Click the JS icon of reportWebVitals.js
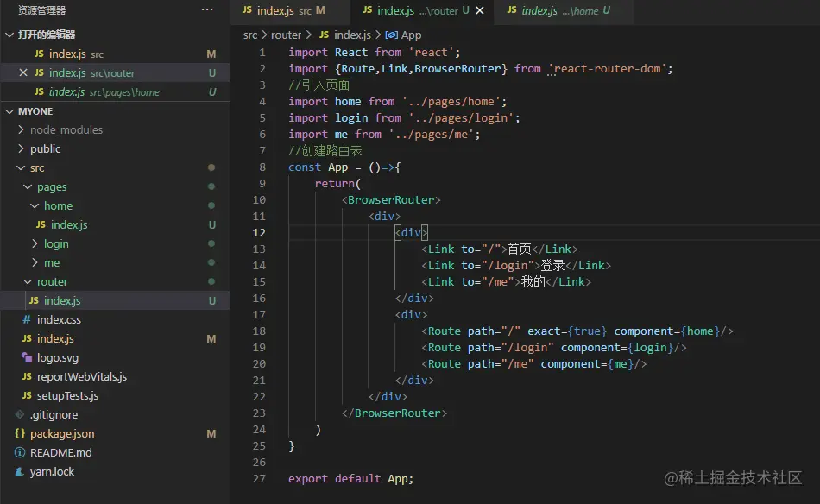The image size is (820, 504). 27,376
